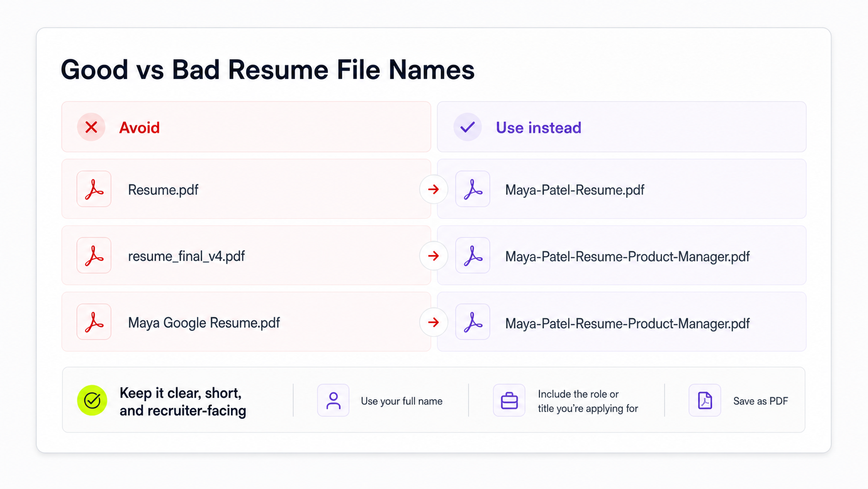This screenshot has width=868, height=489.
Task: Click the PDF icon next to Maya Google Resume.pdf
Action: click(x=94, y=322)
